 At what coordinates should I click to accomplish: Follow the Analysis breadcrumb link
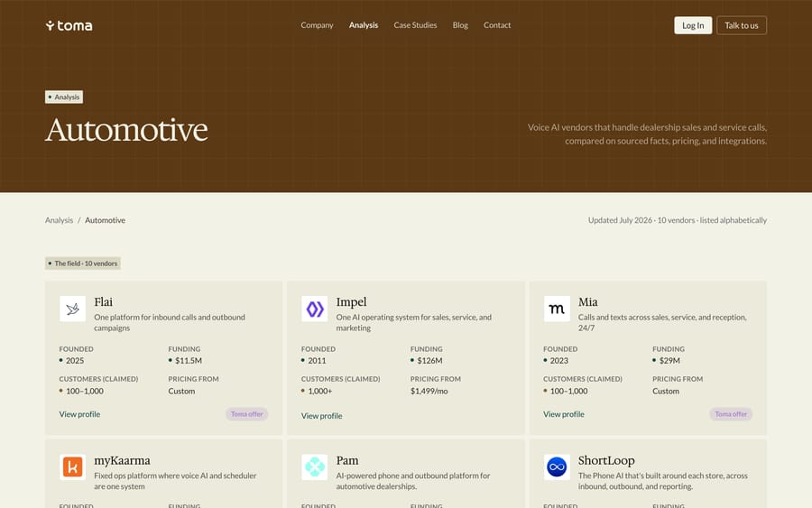59,220
